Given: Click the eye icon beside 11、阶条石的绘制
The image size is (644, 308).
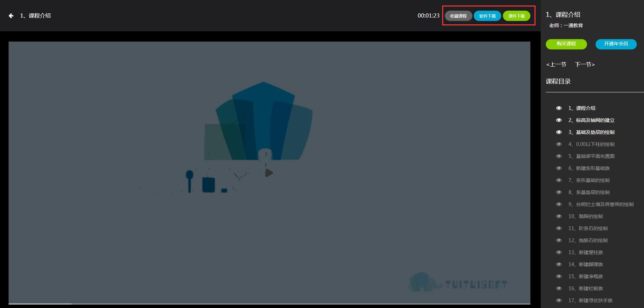Looking at the screenshot, I should [559, 228].
